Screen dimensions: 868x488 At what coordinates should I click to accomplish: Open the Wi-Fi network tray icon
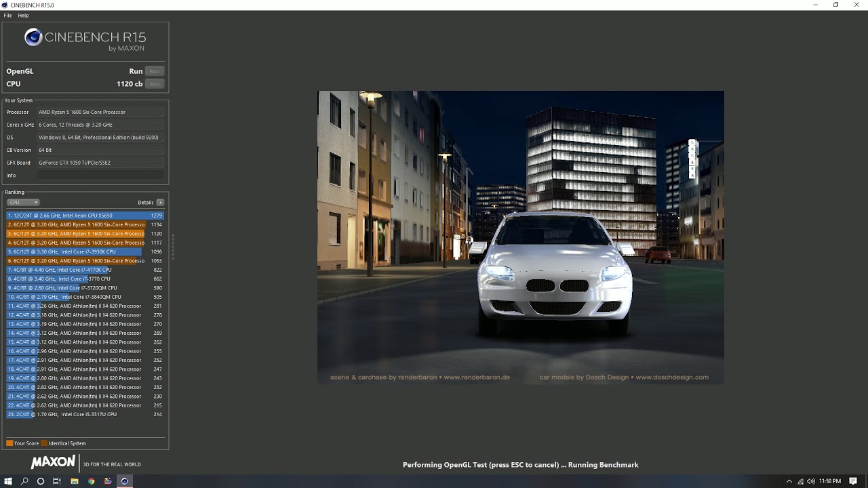pos(800,481)
